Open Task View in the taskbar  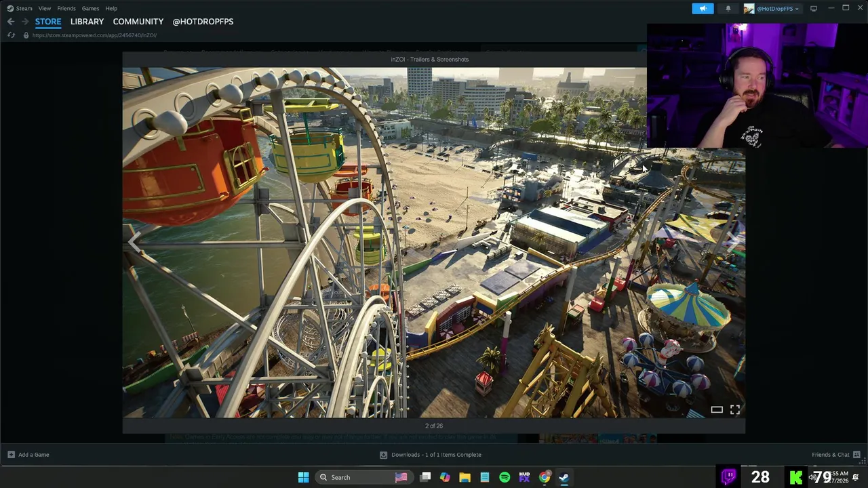click(425, 477)
